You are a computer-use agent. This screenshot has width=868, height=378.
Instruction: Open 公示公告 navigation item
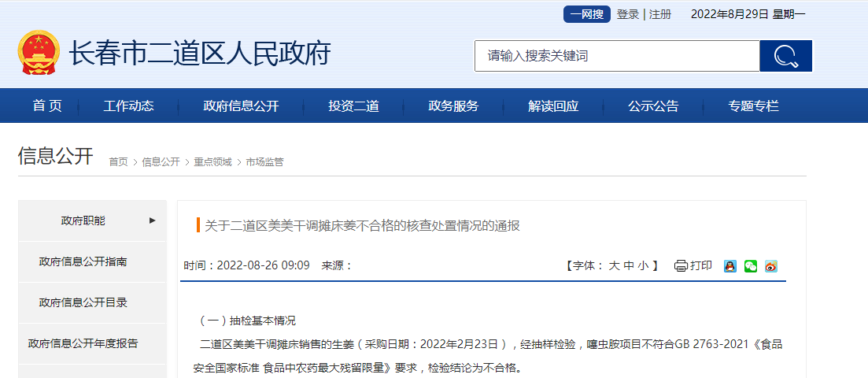tap(653, 106)
